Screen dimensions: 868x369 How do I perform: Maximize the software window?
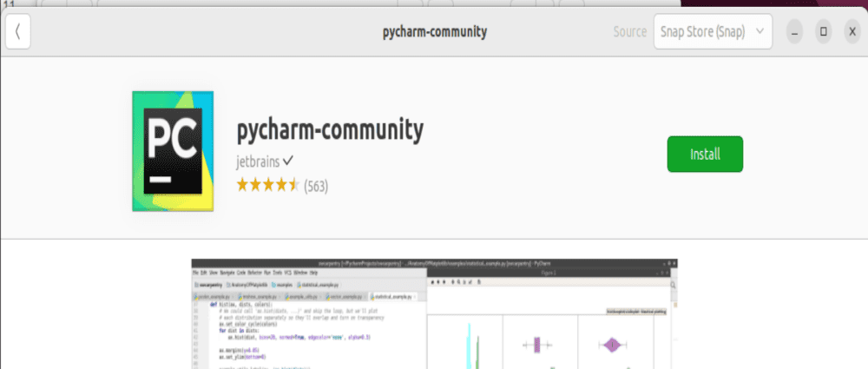(823, 32)
